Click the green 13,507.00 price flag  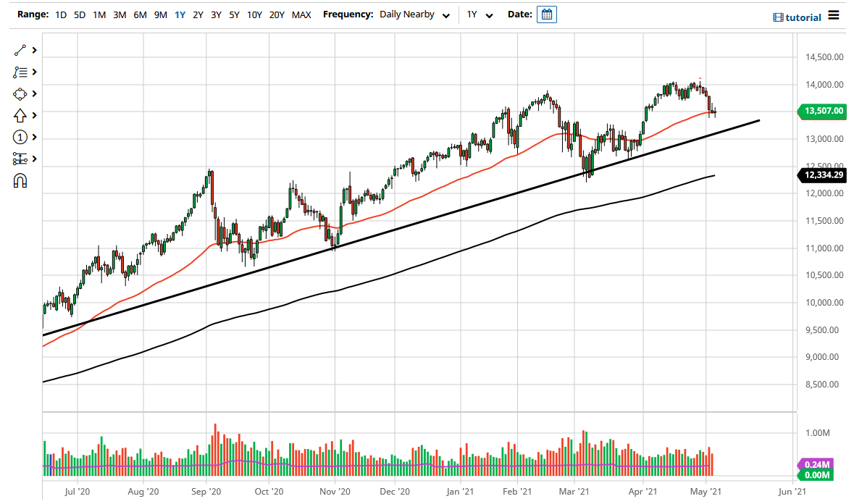(x=823, y=112)
